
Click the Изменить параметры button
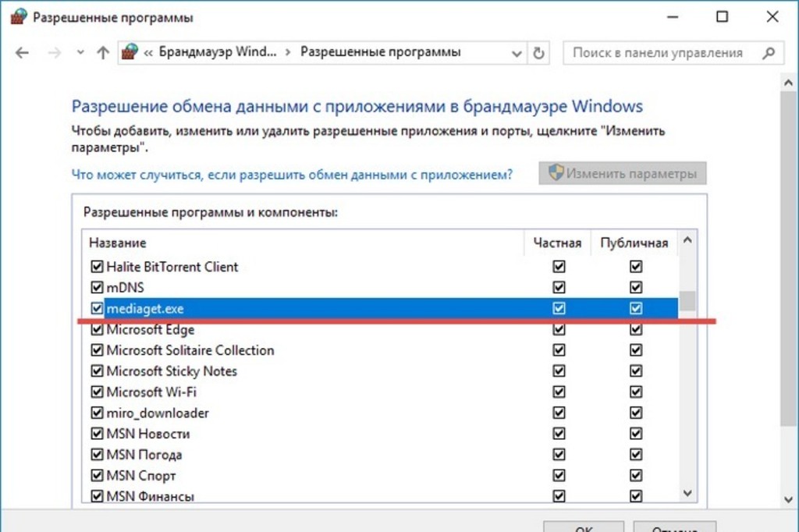tap(622, 174)
